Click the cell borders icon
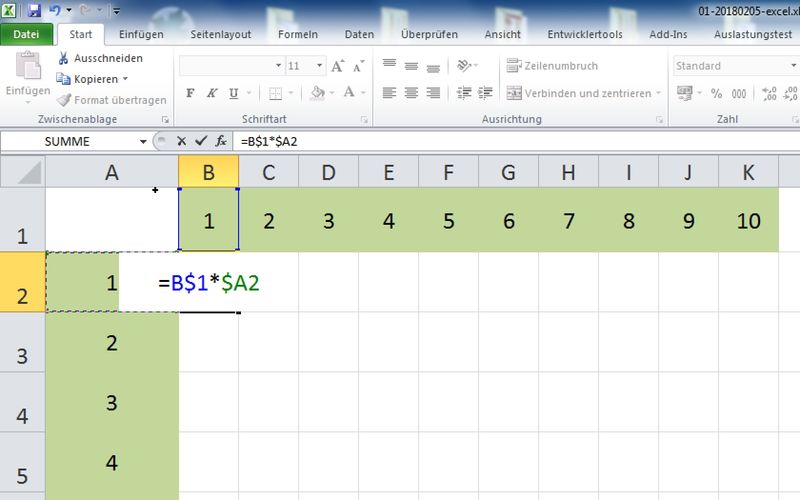 click(x=275, y=93)
